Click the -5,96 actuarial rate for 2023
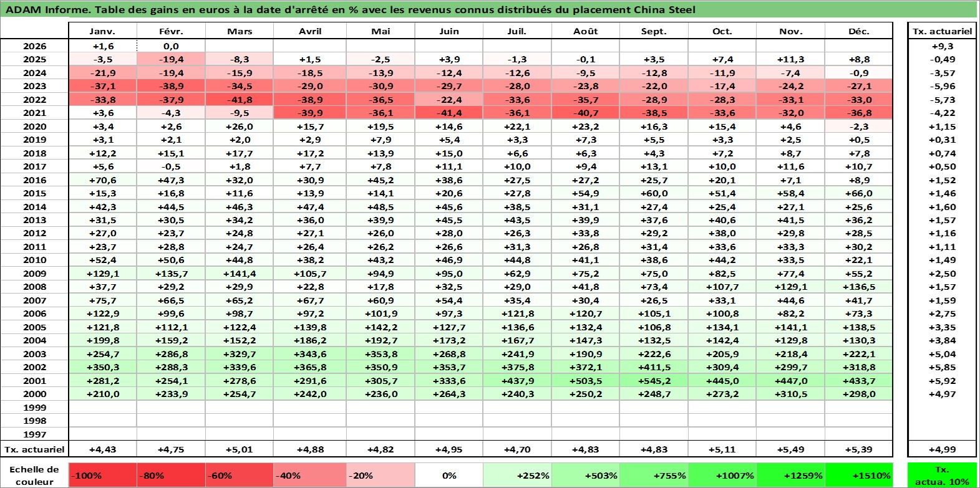The height and width of the screenshot is (488, 980). (x=942, y=86)
